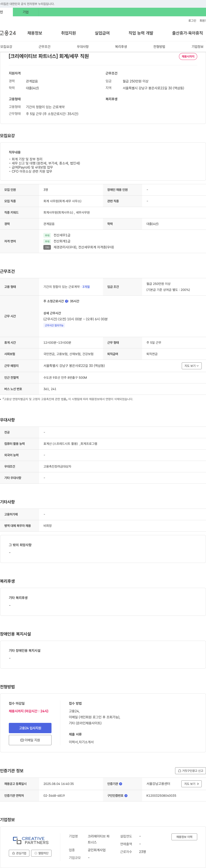The height and width of the screenshot is (868, 206).
Task: Select the 고용24 site logo
Action: click(x=8, y=33)
